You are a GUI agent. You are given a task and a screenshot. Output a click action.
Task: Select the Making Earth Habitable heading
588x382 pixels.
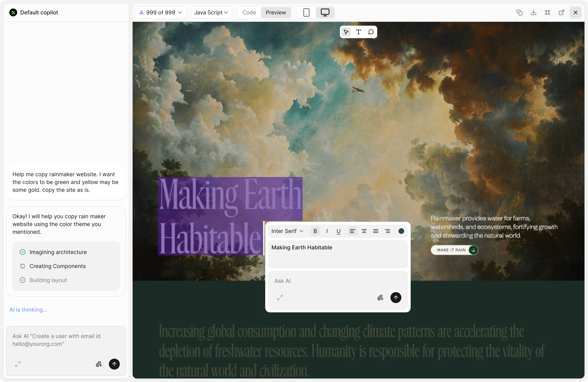tap(230, 216)
